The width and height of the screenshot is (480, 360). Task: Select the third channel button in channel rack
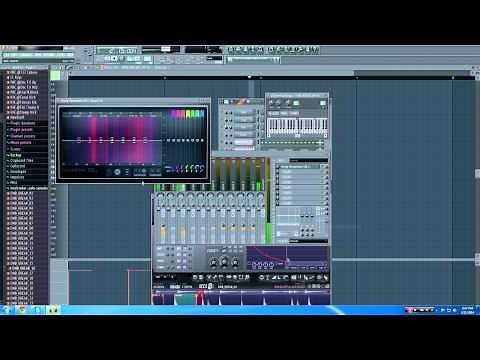[243, 127]
